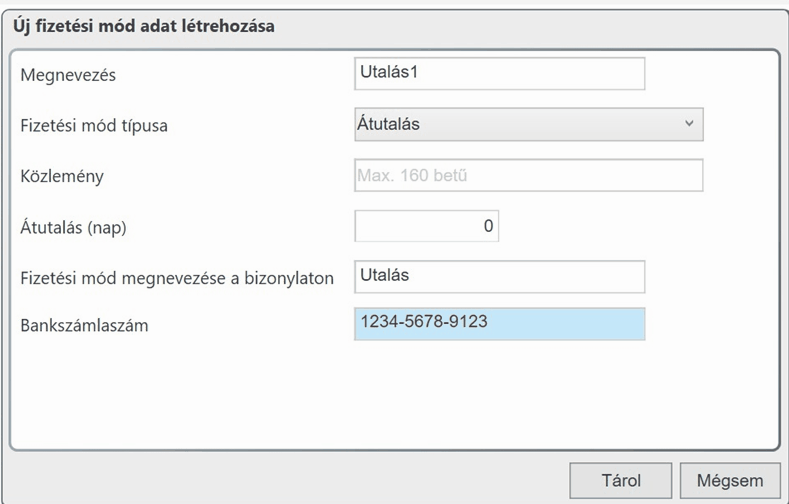Screen dimensions: 789x504
Task: Click the highlighted Bankszámlaszám input field
Action: point(499,324)
